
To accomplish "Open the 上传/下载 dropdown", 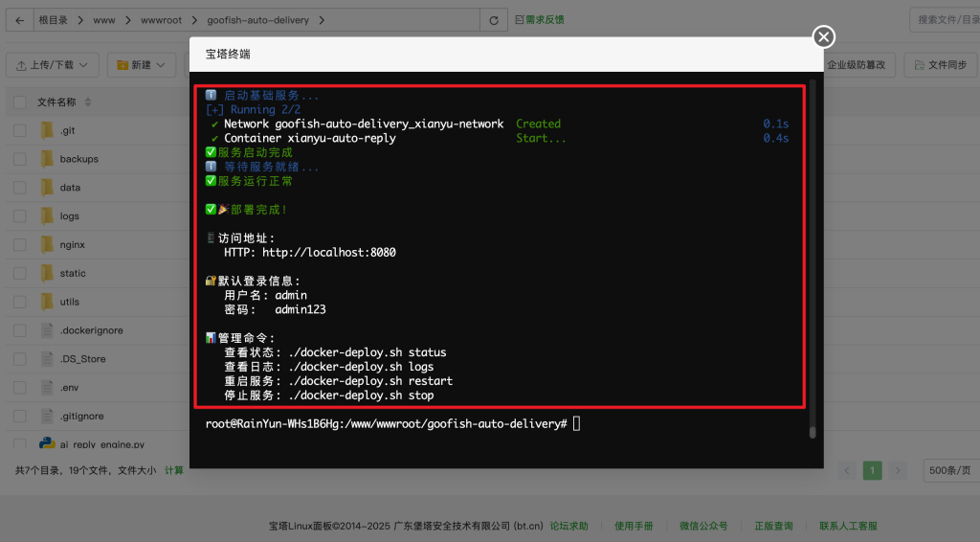I will (x=53, y=65).
